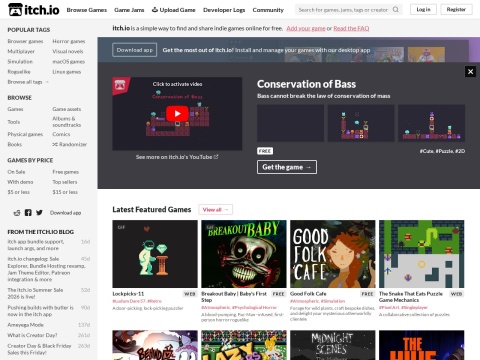Open Top sellers list

(x=65, y=182)
